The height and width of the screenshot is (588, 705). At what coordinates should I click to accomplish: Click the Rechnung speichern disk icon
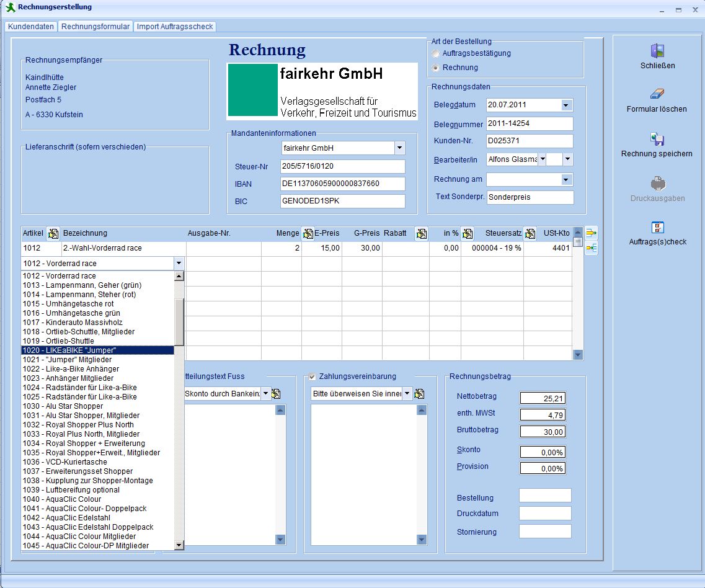click(657, 138)
